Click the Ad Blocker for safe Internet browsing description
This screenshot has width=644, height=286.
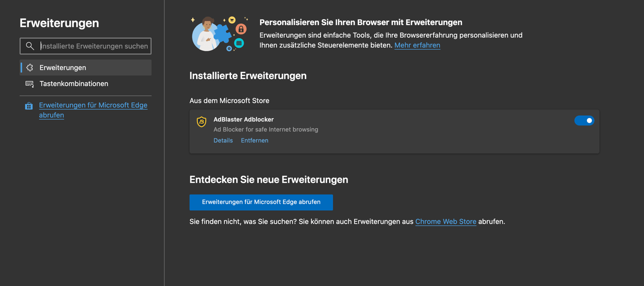tap(266, 130)
